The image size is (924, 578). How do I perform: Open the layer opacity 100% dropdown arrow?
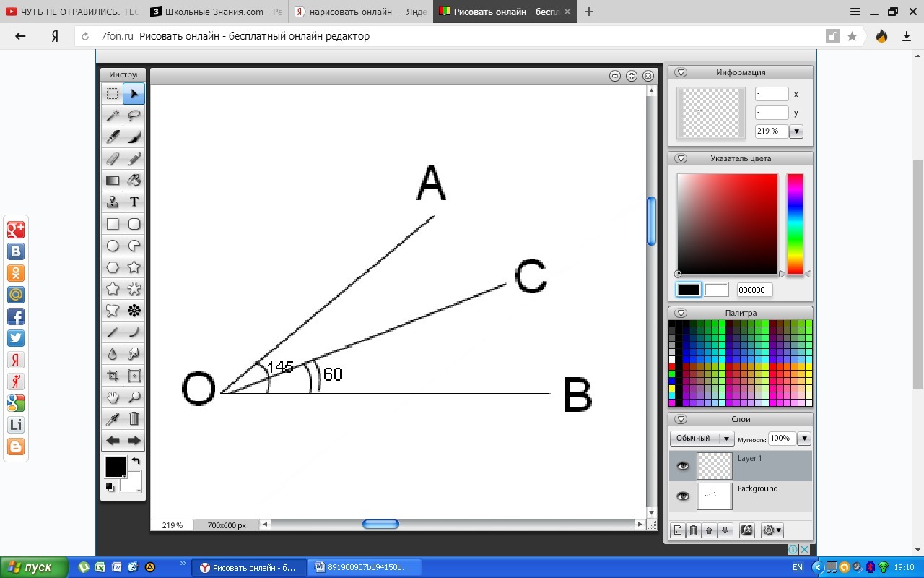(x=804, y=439)
